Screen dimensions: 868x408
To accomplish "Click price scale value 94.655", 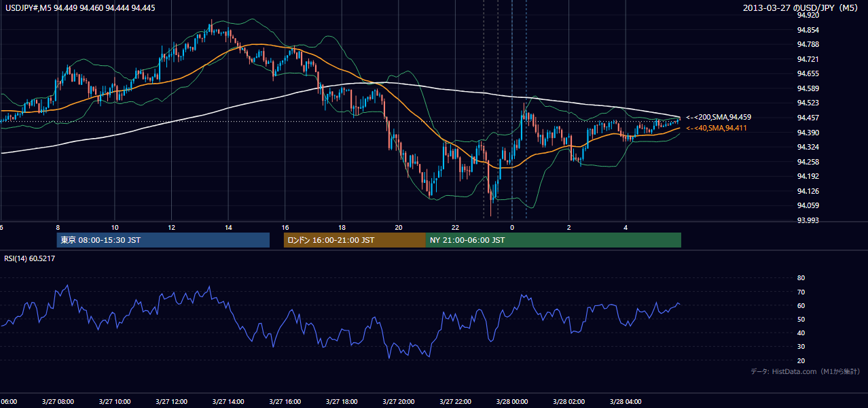I will (808, 73).
